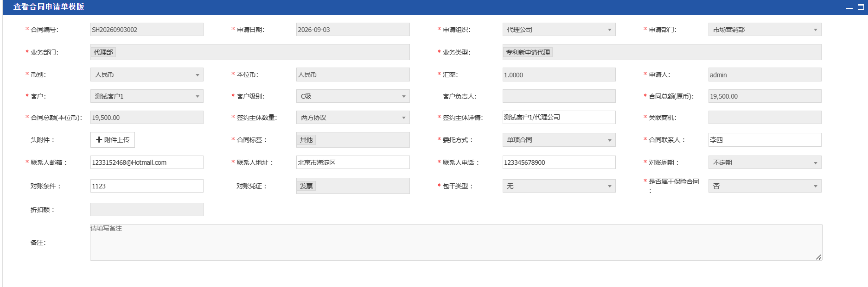Open the 申请组织 dropdown showing 代理公司

coord(559,30)
